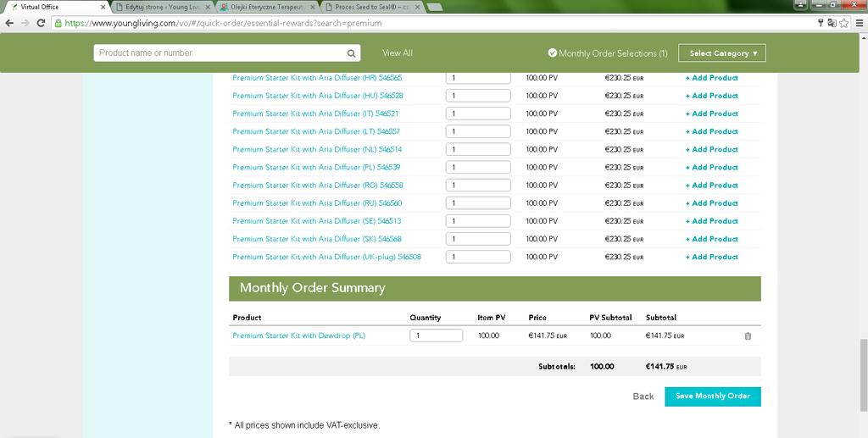
Task: Click the key icon in address bar
Action: tap(821, 23)
